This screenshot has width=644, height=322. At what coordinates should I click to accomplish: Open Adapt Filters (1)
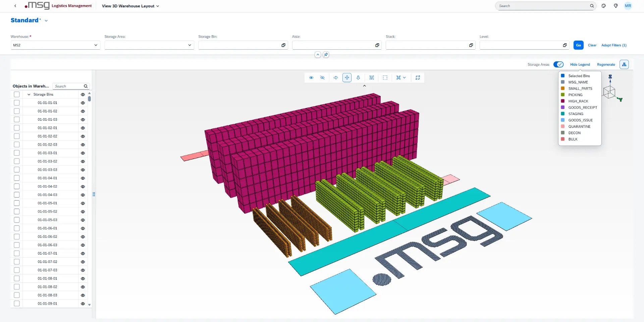click(614, 45)
